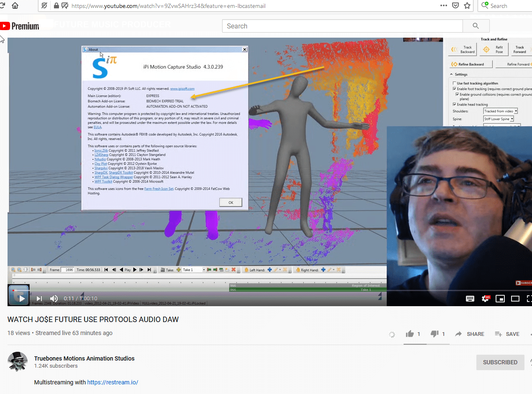Uncheck Enable head tracking
Screen dimensions: 532x394
coord(455,105)
